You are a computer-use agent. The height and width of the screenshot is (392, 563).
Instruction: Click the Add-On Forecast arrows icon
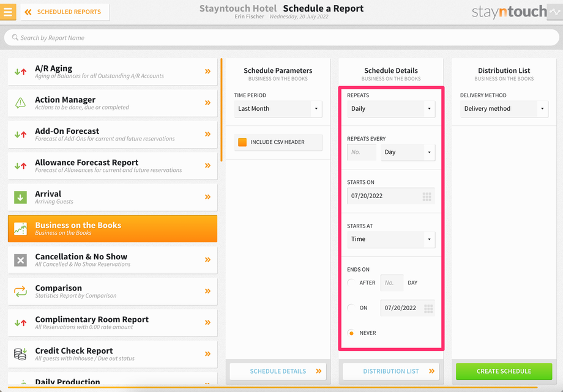click(20, 135)
